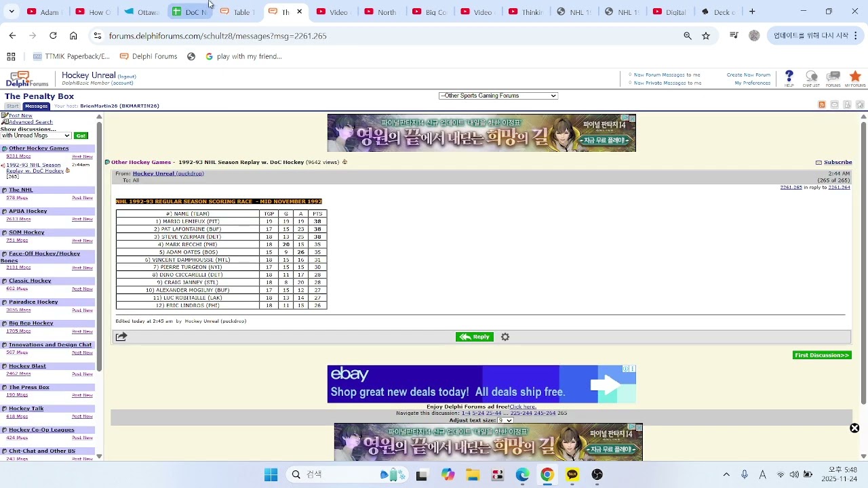This screenshot has height=488, width=868.
Task: Open the Other Sports Gaming Forums dropdown
Action: [498, 96]
